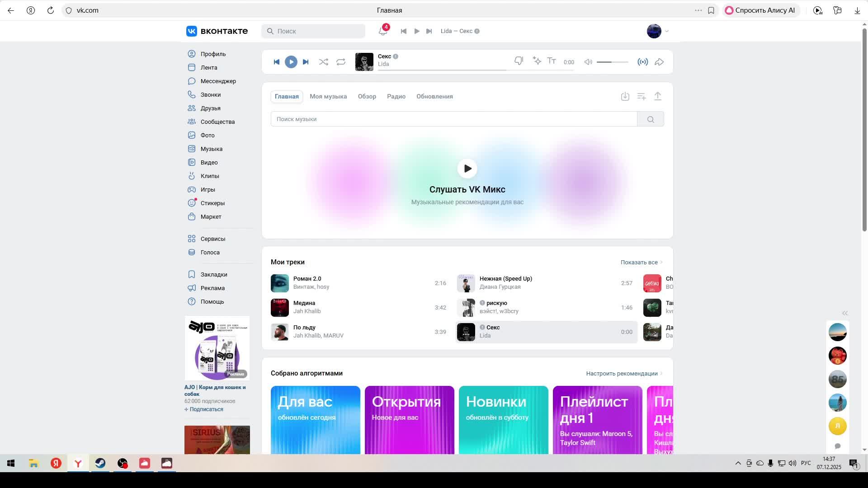Mute sound with the speaker icon

click(588, 62)
